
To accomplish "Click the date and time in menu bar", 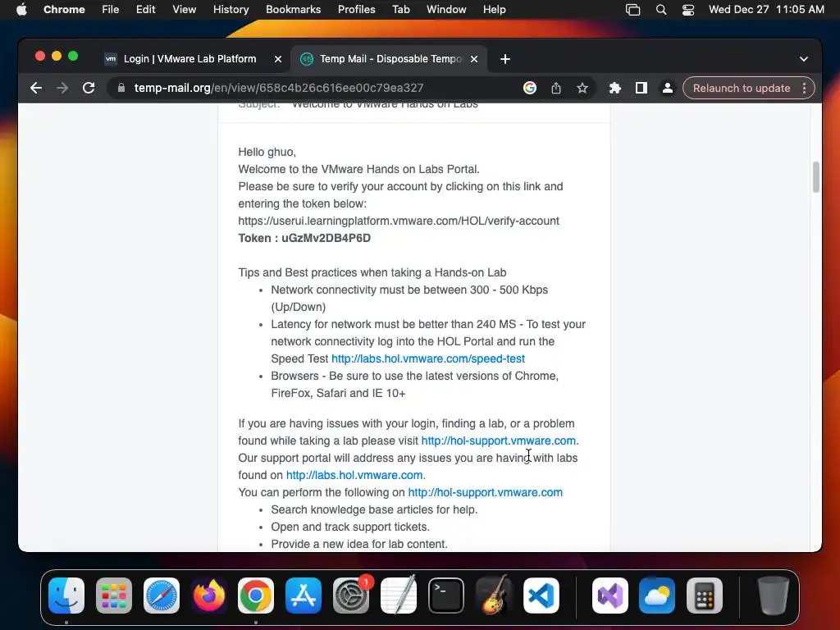I will click(x=766, y=10).
